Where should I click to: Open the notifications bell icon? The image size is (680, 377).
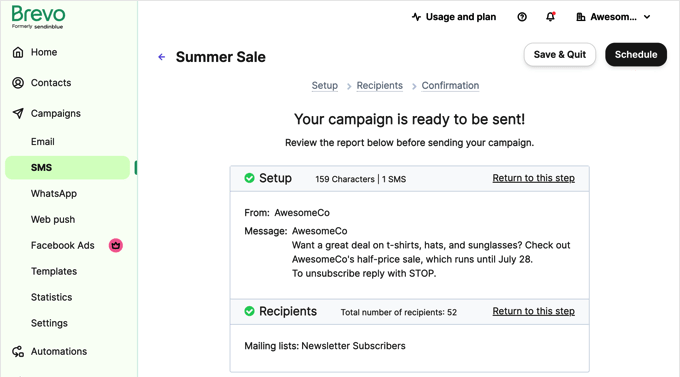pos(550,17)
